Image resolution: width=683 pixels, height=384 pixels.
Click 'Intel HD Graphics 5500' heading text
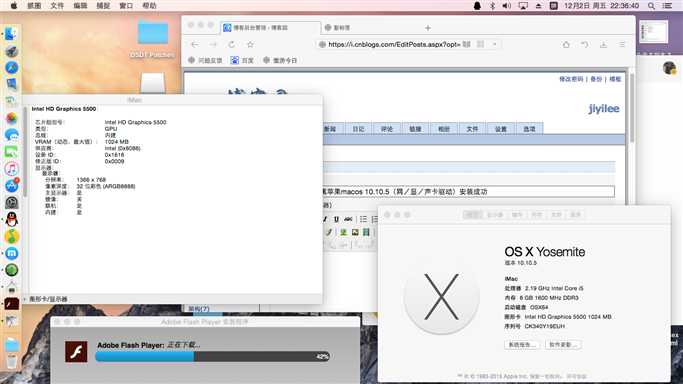click(64, 109)
